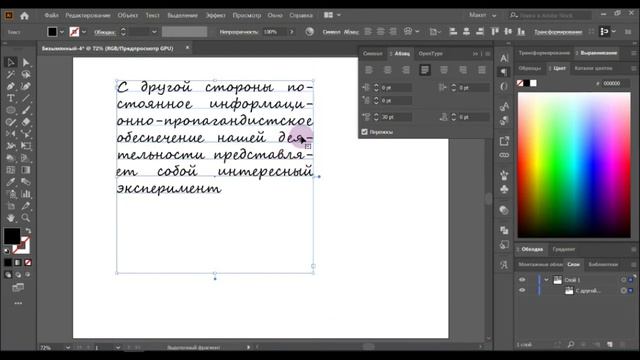Open the zoom level dropdown at 72%
This screenshot has height=360, width=640.
[x=68, y=348]
